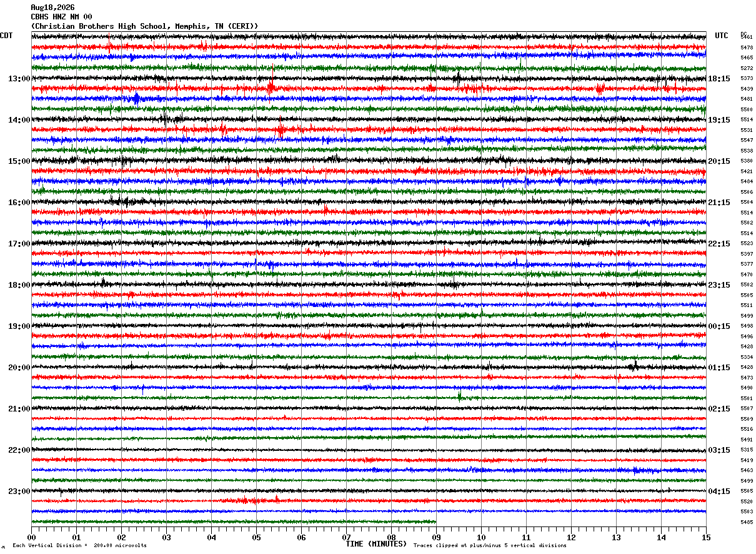Click minute tick label '05' on bottom axis
This screenshot has height=554, width=756.
(256, 537)
